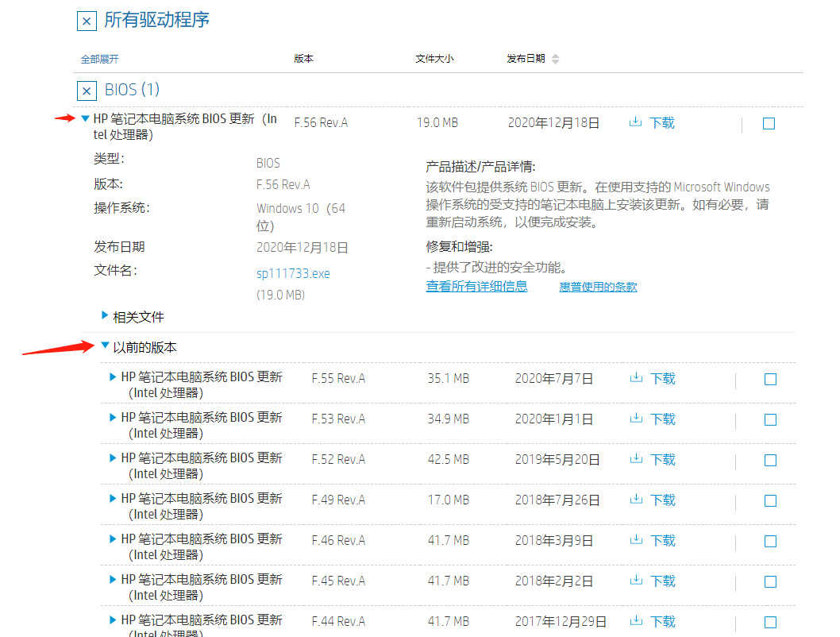Click download icon for F.49 Rev.A

[x=636, y=500]
